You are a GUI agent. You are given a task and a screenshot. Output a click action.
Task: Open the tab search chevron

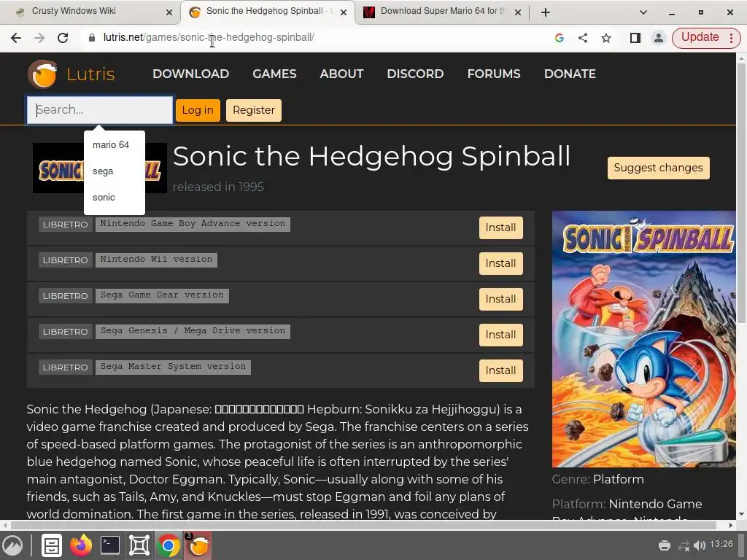643,12
